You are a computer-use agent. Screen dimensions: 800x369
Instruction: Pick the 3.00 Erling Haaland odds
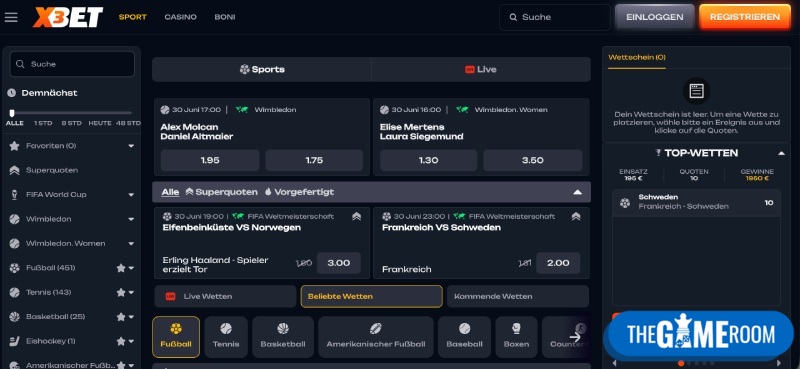[339, 263]
